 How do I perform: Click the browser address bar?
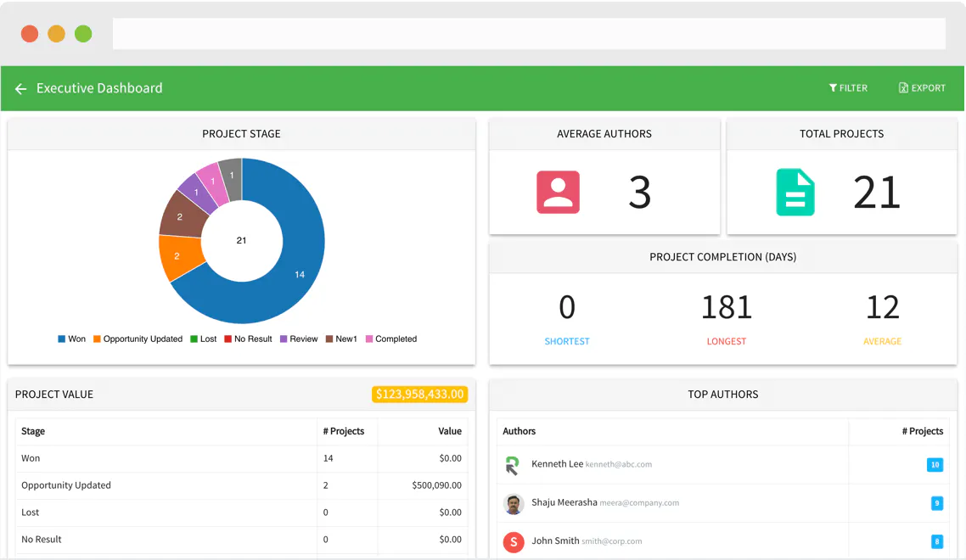pos(529,33)
